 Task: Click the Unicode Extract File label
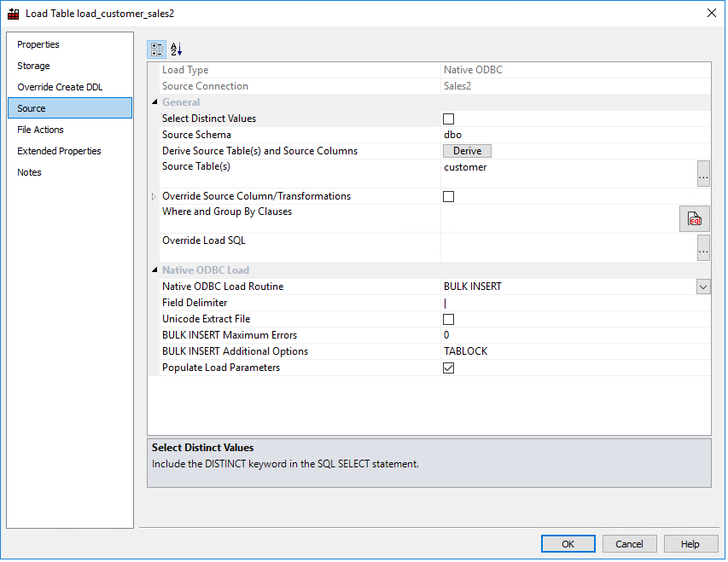(207, 319)
